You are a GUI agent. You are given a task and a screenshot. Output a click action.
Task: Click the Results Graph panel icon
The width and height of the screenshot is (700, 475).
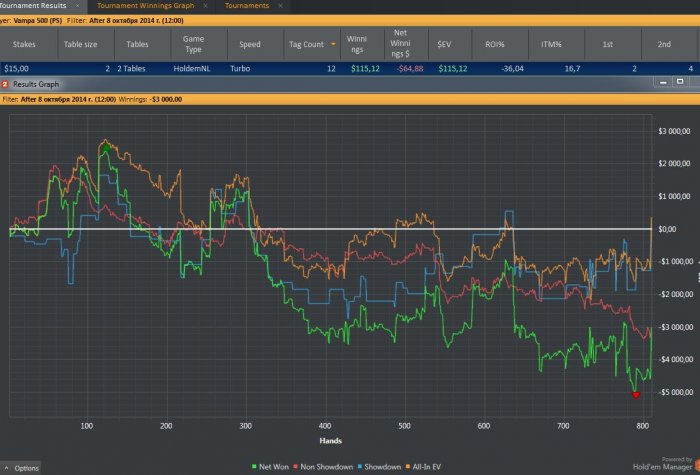pos(5,85)
